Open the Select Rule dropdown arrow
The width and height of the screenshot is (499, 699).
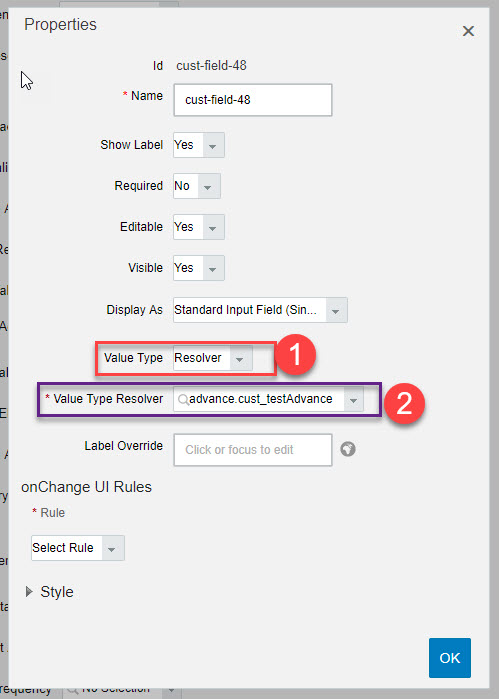click(x=112, y=548)
